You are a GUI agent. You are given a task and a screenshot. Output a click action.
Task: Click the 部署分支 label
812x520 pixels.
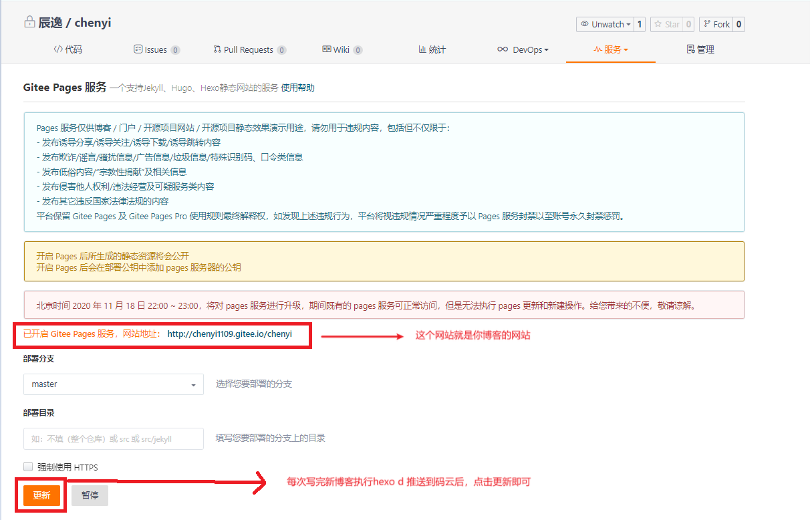click(39, 358)
